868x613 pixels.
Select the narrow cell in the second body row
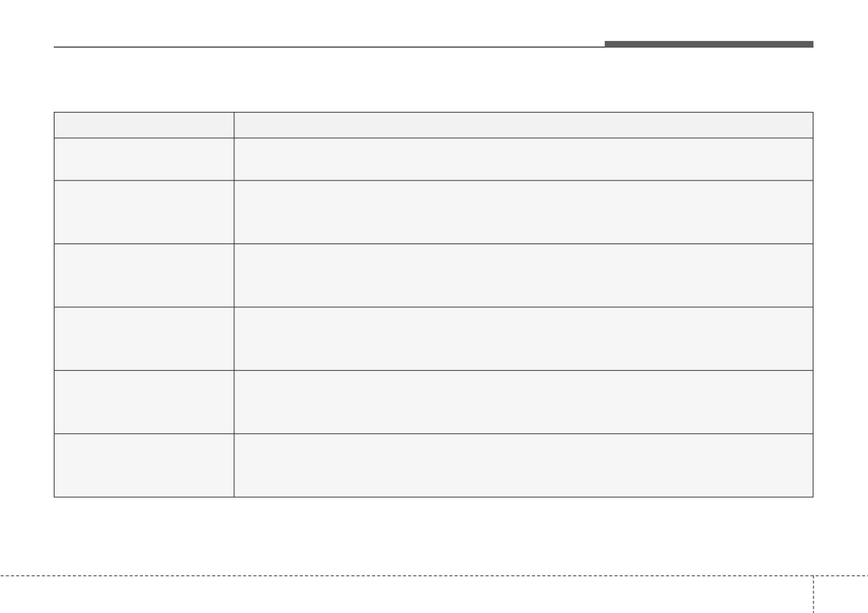tap(144, 212)
